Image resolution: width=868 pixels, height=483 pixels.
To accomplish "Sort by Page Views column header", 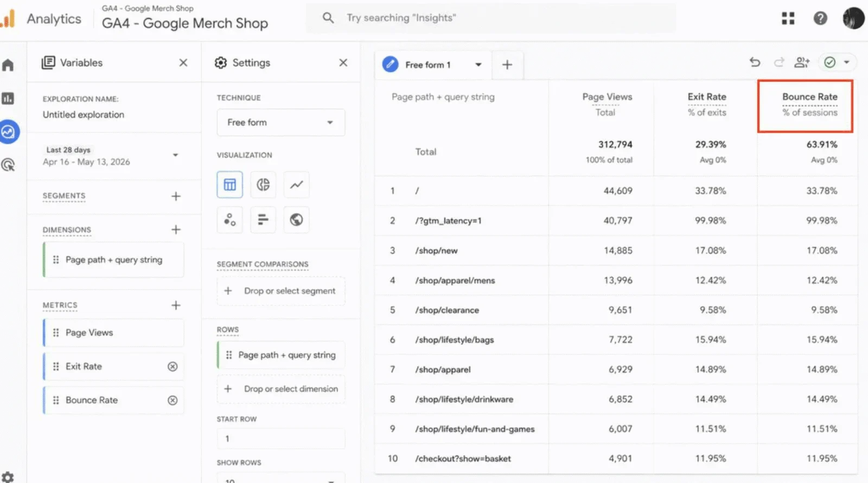I will 607,97.
